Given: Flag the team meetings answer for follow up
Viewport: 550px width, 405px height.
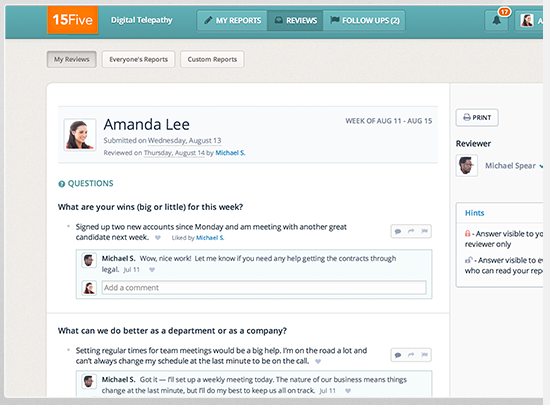Looking at the screenshot, I should pos(424,355).
